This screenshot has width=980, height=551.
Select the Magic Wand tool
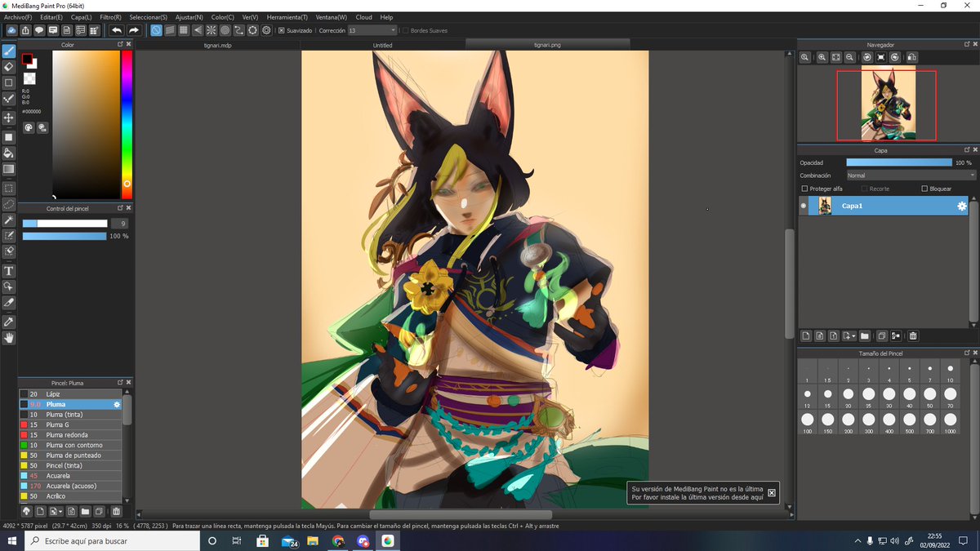tap(9, 220)
